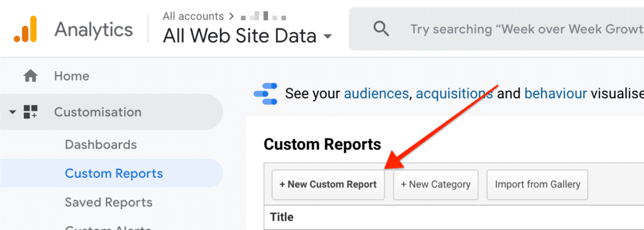Click the Customisation grid icon
Image resolution: width=644 pixels, height=230 pixels.
pos(30,112)
